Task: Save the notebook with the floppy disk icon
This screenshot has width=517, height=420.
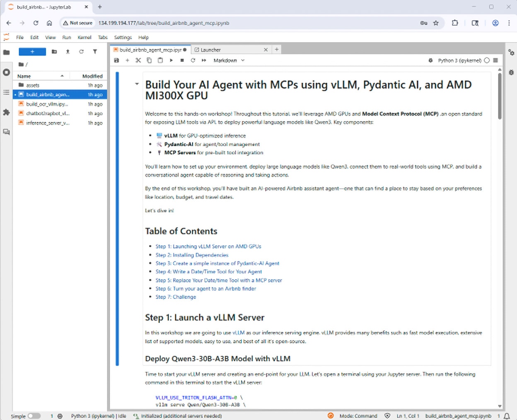Action: click(x=116, y=60)
